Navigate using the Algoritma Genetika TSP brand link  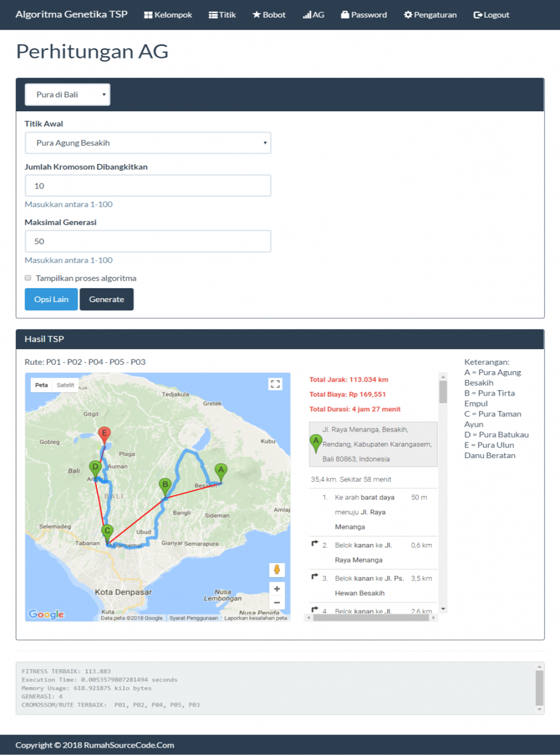[x=71, y=14]
